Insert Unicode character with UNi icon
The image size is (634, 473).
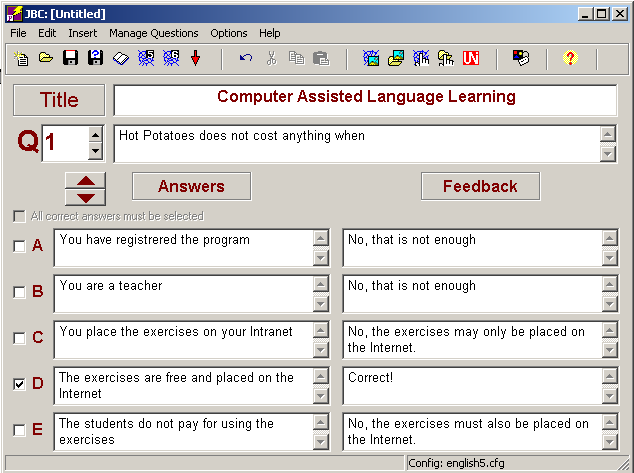[x=471, y=58]
